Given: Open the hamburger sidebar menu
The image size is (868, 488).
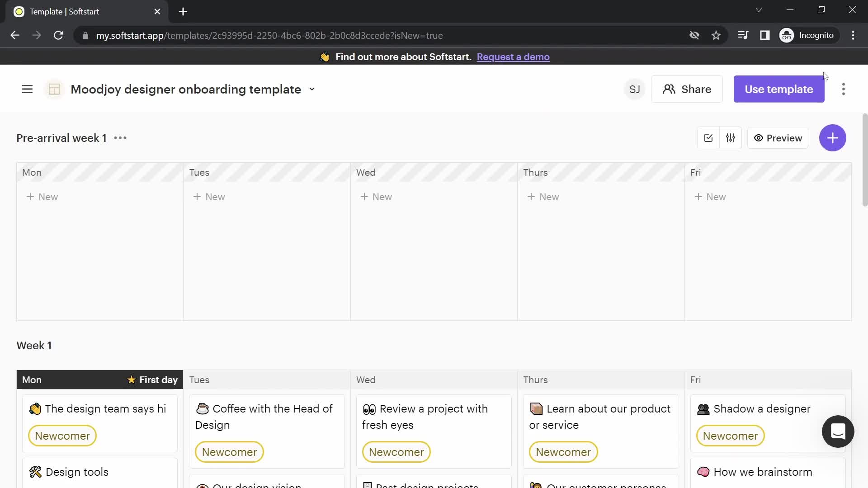Looking at the screenshot, I should 27,89.
